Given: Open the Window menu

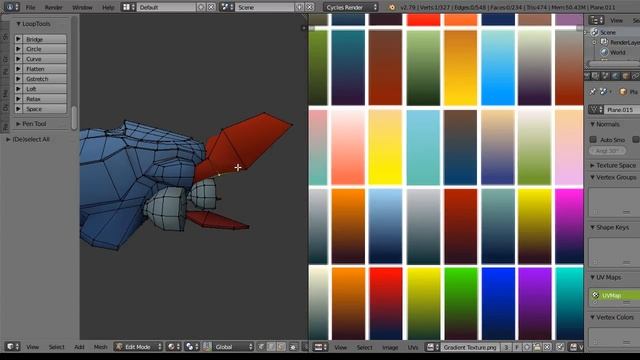Looking at the screenshot, I should pos(82,7).
